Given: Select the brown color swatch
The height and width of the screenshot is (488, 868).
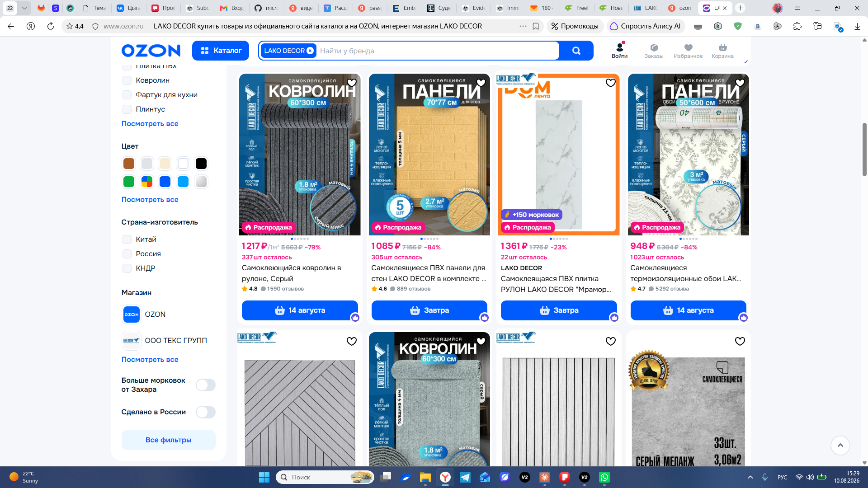Looking at the screenshot, I should (129, 164).
